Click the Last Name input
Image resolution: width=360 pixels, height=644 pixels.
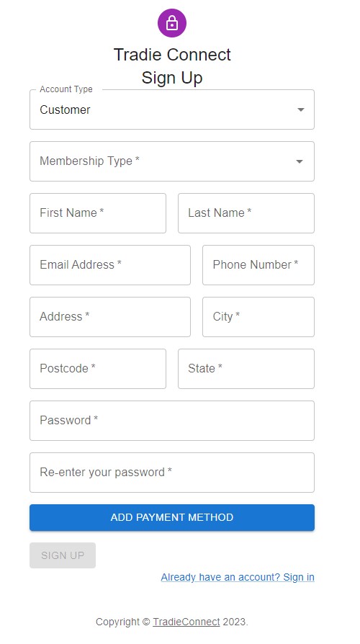click(x=246, y=213)
